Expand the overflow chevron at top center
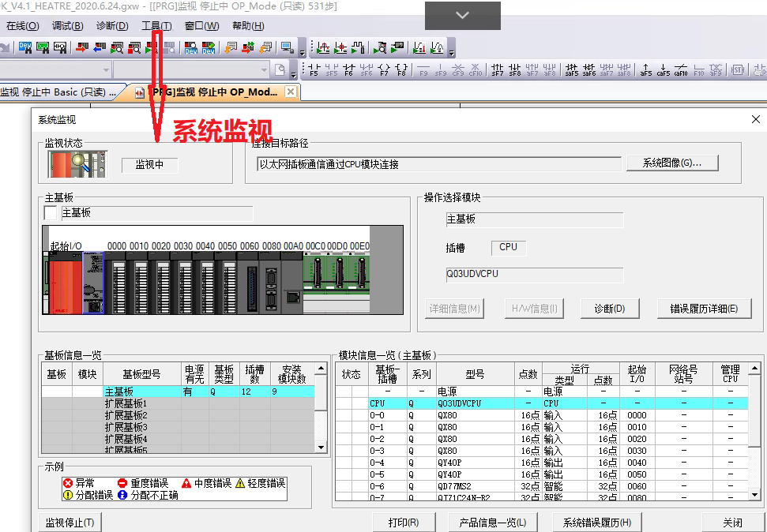The image size is (767, 532). [462, 16]
